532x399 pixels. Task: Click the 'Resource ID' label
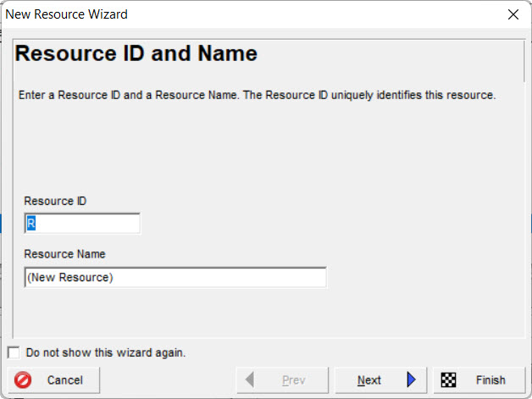point(55,201)
